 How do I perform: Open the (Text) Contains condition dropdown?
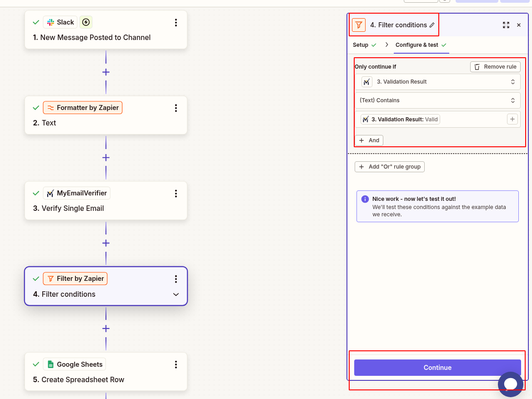point(437,100)
